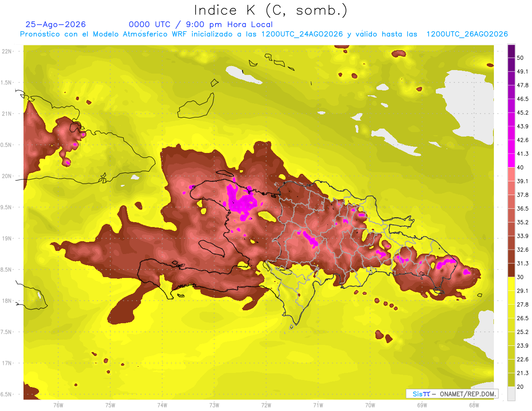This screenshot has width=532, height=411.
Task: Click the '21N' latitude label
Action: pos(8,114)
